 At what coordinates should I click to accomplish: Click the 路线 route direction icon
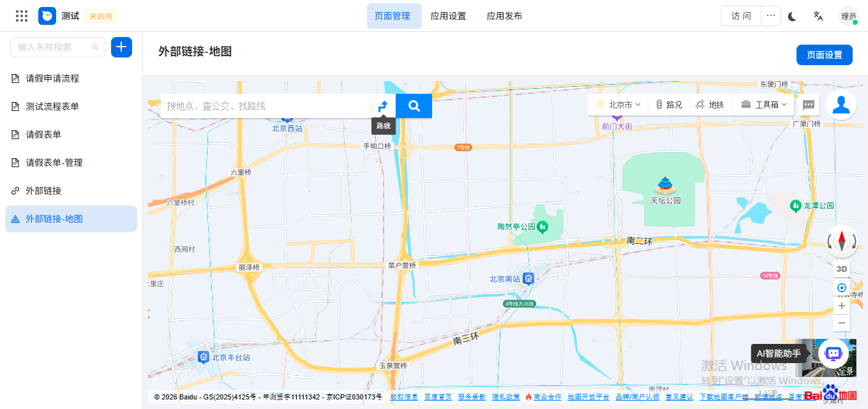(383, 106)
